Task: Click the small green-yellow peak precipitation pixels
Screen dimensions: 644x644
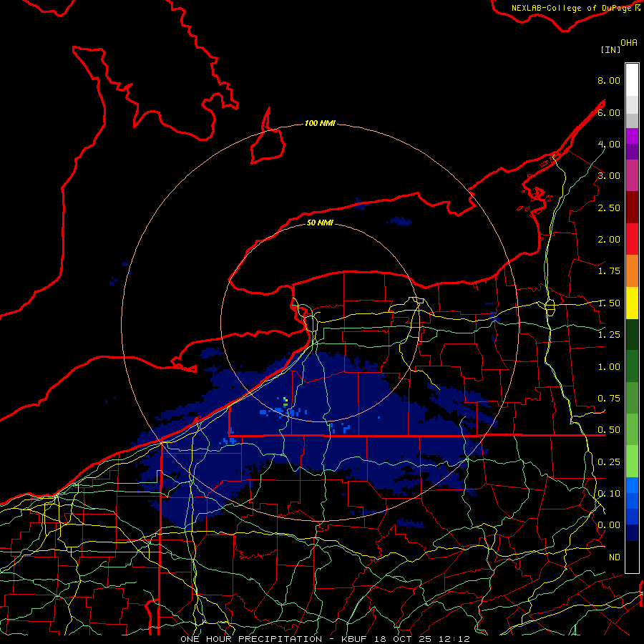Action: click(285, 401)
